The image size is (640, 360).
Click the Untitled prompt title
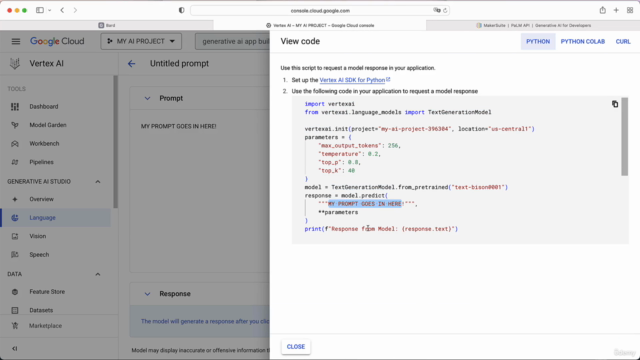pos(179,64)
